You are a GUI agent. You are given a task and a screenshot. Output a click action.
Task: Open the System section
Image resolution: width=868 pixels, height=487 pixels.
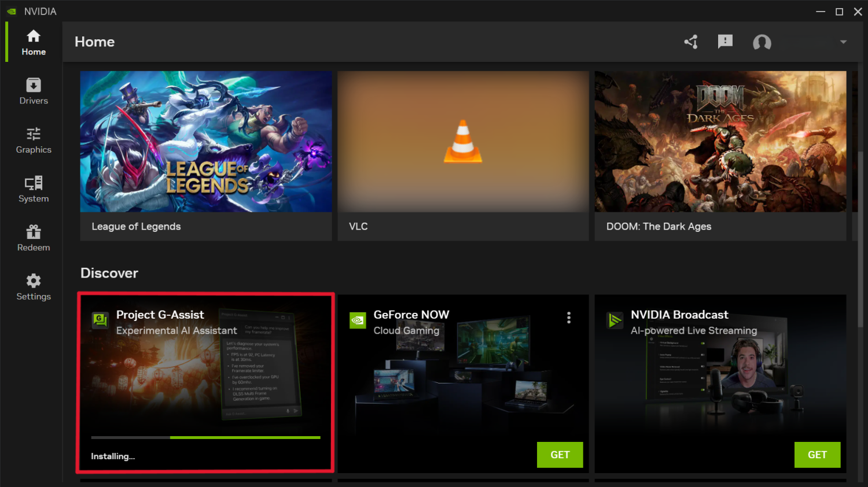coord(34,189)
